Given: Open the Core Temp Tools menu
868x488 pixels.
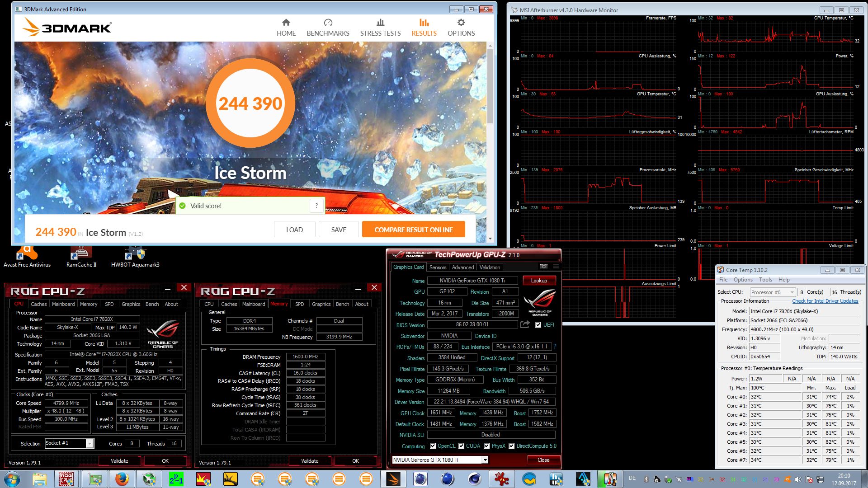Looking at the screenshot, I should click(x=765, y=280).
